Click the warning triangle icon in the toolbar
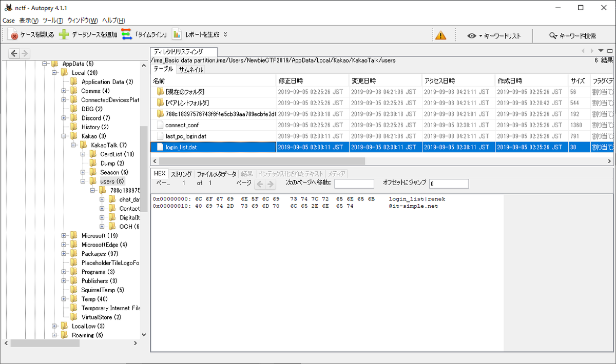616x364 pixels. (440, 35)
